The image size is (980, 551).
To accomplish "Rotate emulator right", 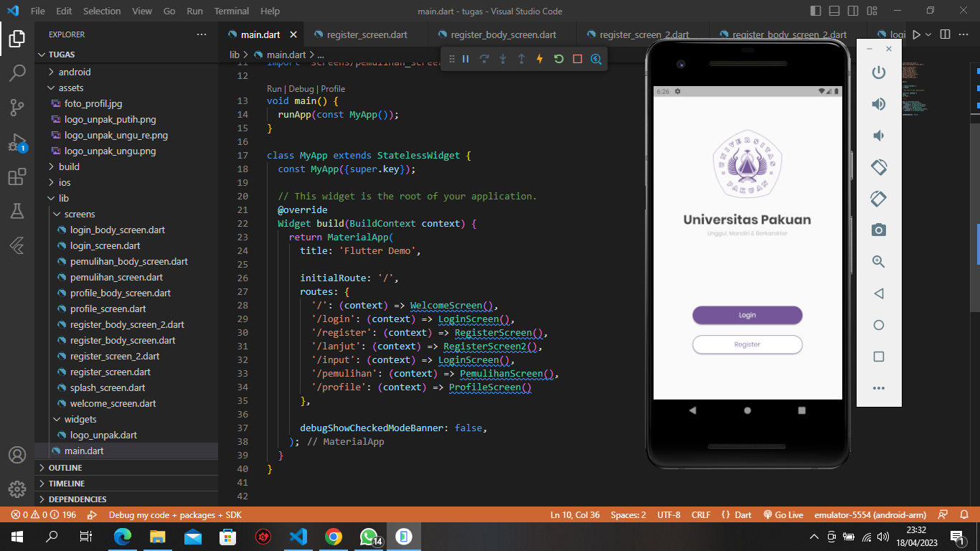I will [x=878, y=199].
